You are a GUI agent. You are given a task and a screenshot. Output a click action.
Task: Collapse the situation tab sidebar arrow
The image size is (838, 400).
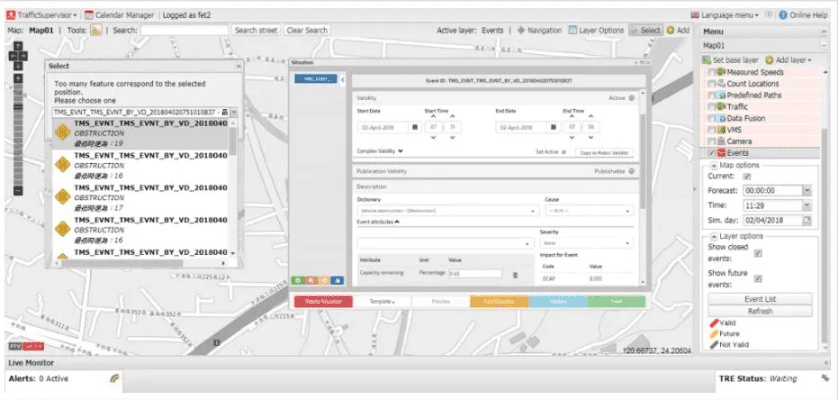[x=343, y=79]
